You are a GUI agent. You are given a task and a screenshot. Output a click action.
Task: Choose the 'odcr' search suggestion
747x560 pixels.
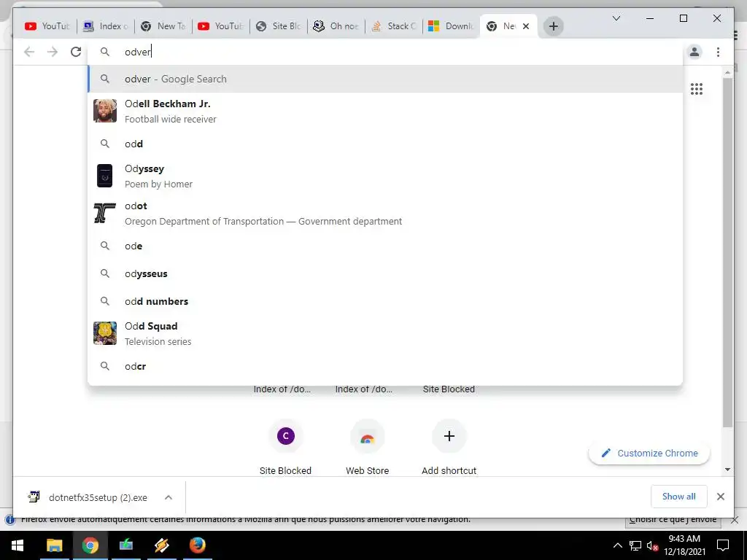(x=385, y=366)
